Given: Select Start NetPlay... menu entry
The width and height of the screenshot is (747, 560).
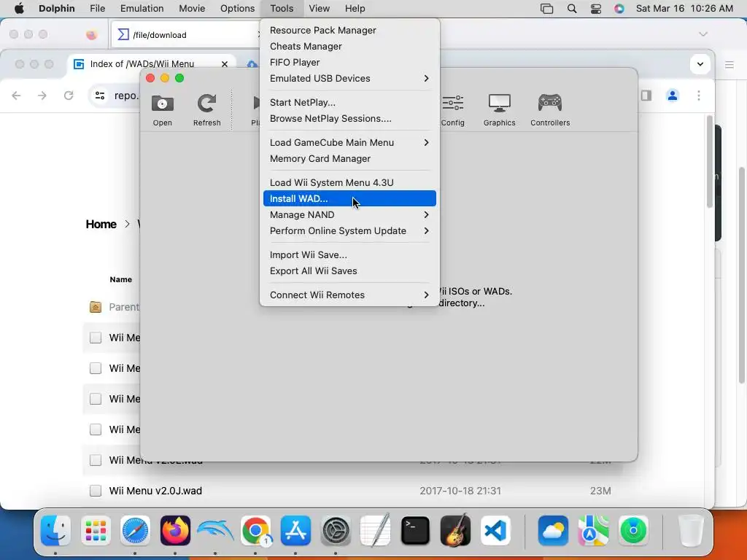Looking at the screenshot, I should (x=349, y=102).
